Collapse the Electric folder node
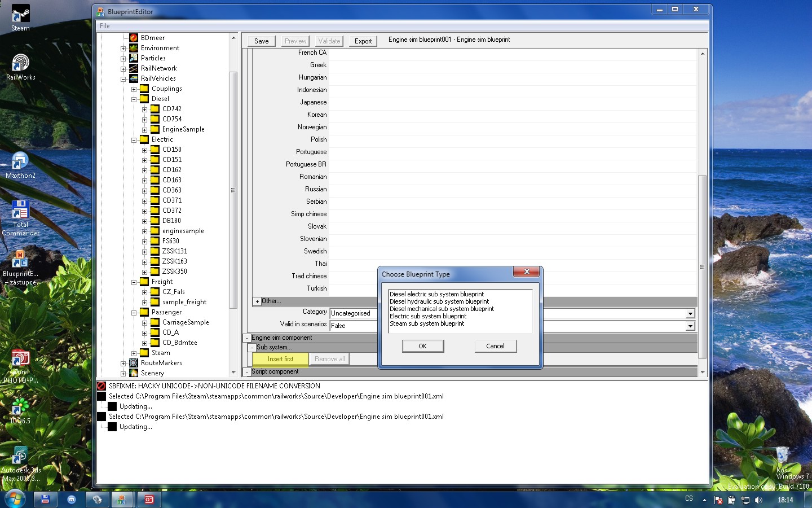This screenshot has height=508, width=812. (134, 140)
